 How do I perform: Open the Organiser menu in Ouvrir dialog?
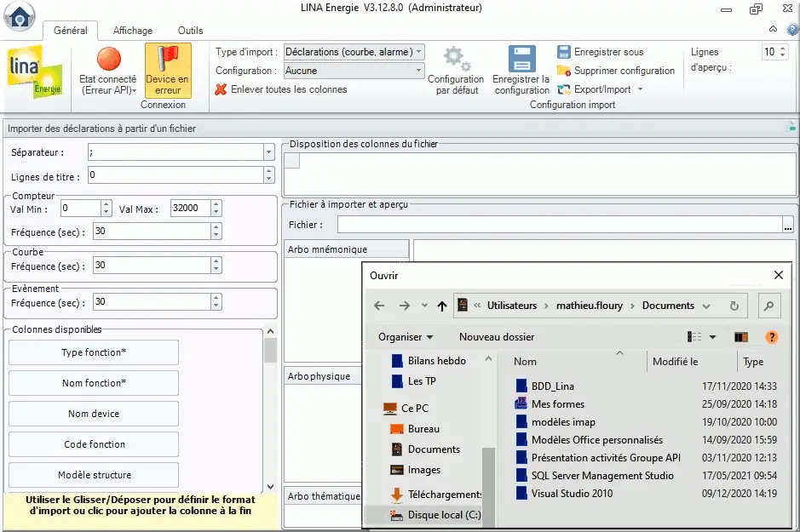406,337
